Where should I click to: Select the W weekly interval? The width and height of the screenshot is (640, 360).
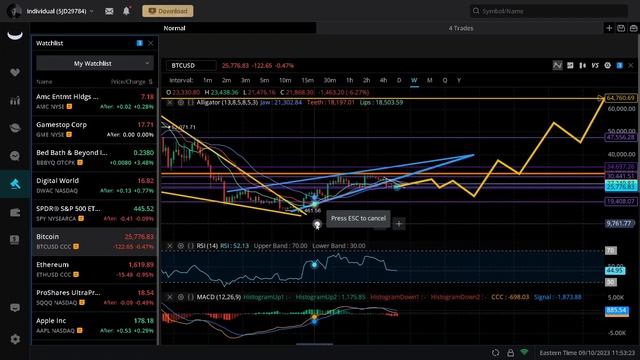pyautogui.click(x=414, y=80)
